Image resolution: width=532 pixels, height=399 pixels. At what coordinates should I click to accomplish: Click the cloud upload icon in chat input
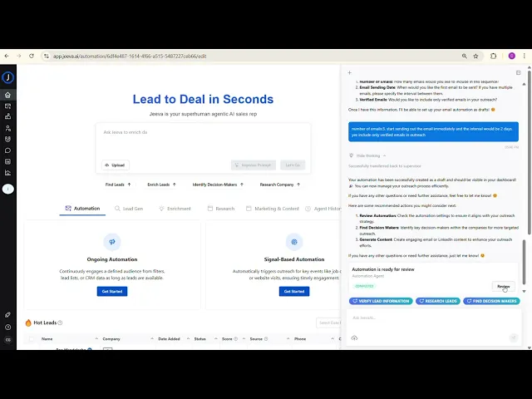[354, 338]
